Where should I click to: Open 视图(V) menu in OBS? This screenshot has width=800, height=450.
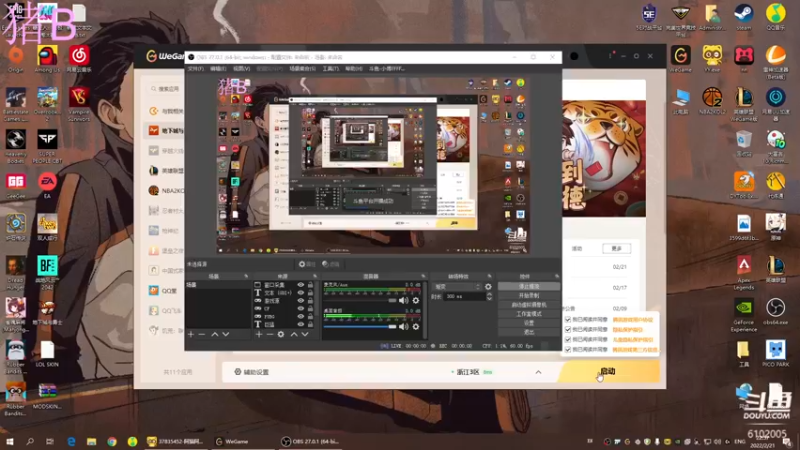pos(241,68)
